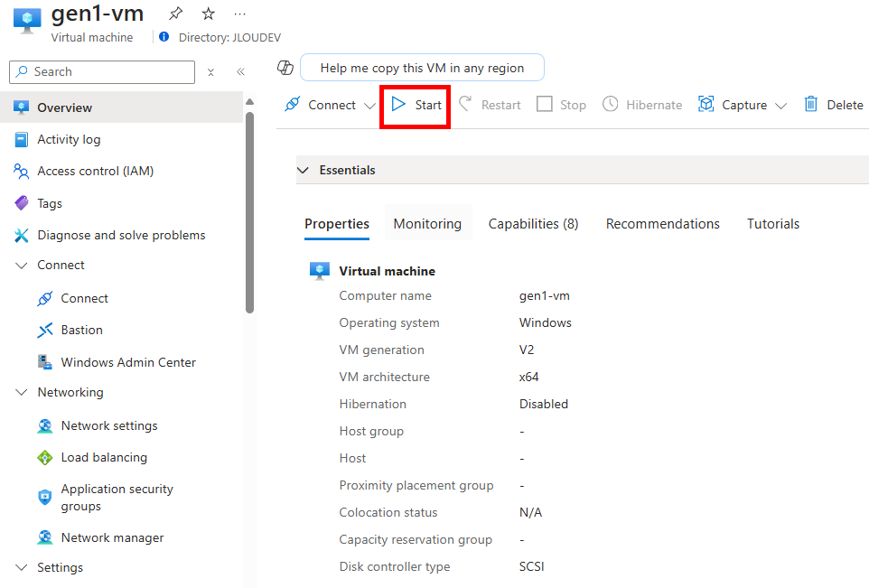Collapse the Connect group in sidebar

coord(21,266)
